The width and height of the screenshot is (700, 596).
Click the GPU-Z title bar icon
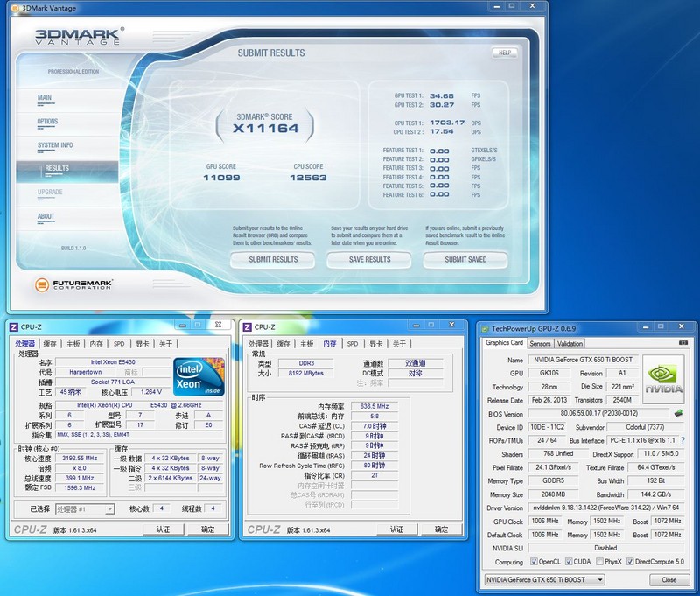click(486, 329)
